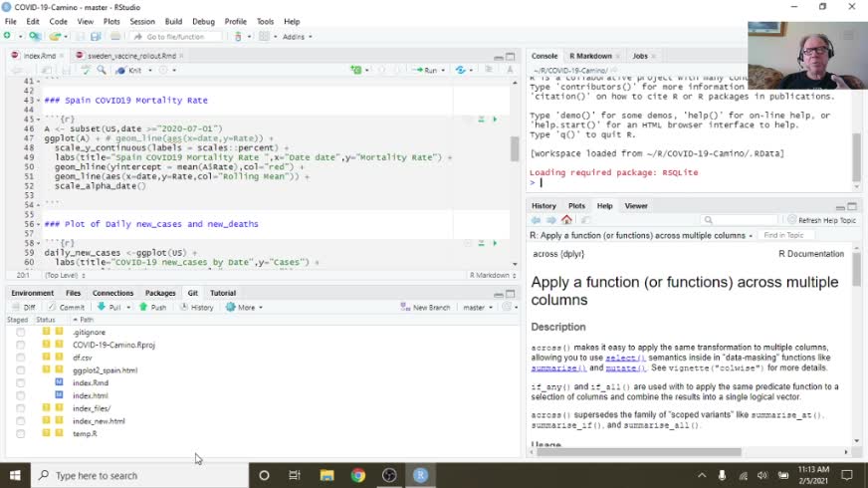Viewport: 868px width, 488px height.
Task: Switch to the sweden_vaccine_rollout.Rmd tab
Action: 131,56
